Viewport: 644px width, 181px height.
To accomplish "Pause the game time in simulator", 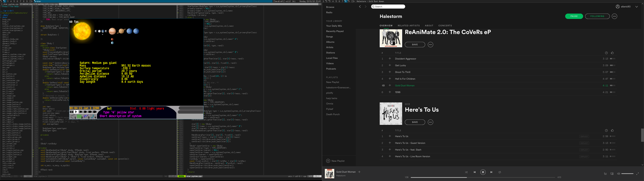I will click(x=72, y=112).
